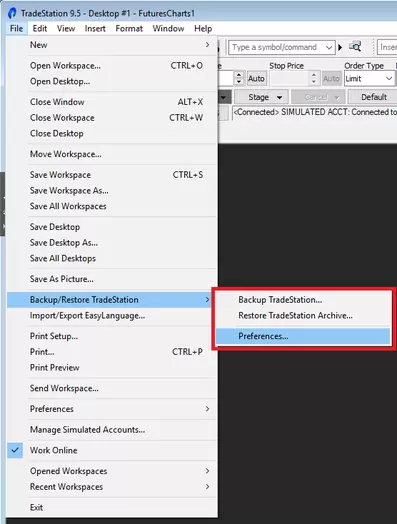Click the Stop Price input field
This screenshot has height=524, width=397.
pyautogui.click(x=290, y=79)
